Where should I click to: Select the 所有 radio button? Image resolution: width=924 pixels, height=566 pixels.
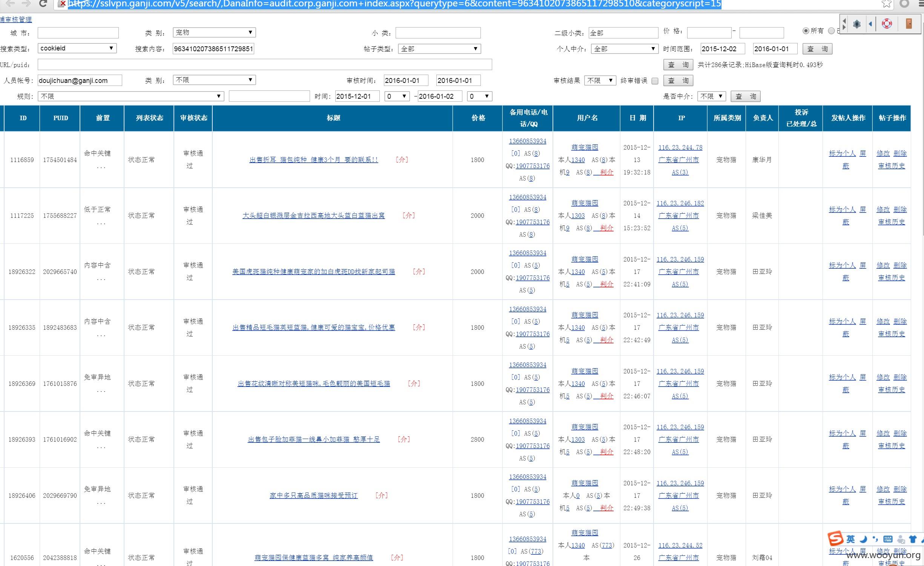coord(806,31)
